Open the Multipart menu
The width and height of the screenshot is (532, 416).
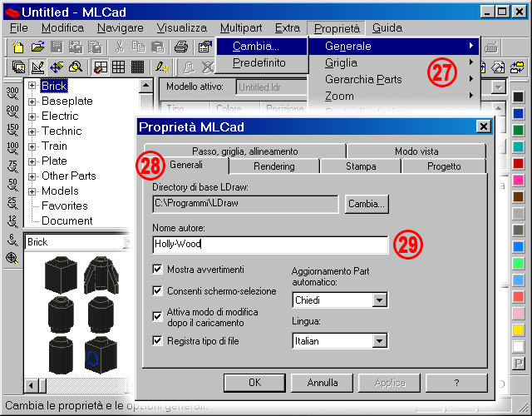point(241,27)
